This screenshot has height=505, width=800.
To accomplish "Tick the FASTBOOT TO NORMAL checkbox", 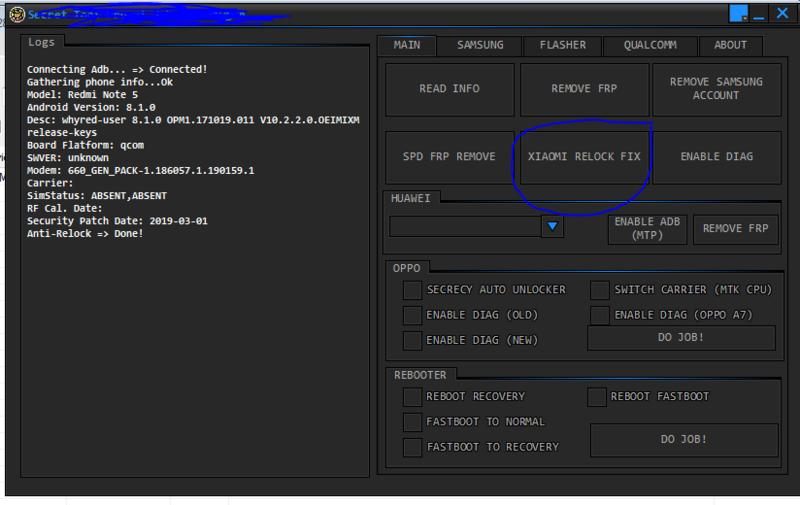I will tap(412, 422).
